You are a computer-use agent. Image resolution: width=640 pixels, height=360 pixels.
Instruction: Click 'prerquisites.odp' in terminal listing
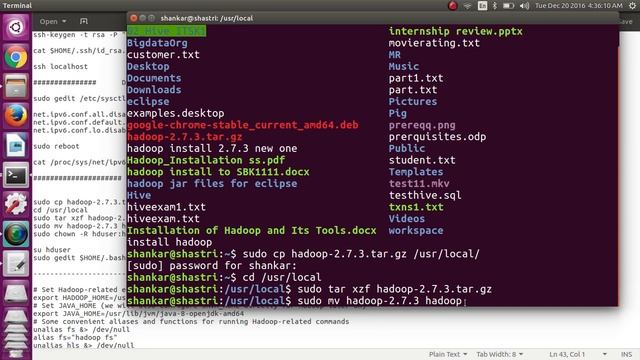[437, 137]
